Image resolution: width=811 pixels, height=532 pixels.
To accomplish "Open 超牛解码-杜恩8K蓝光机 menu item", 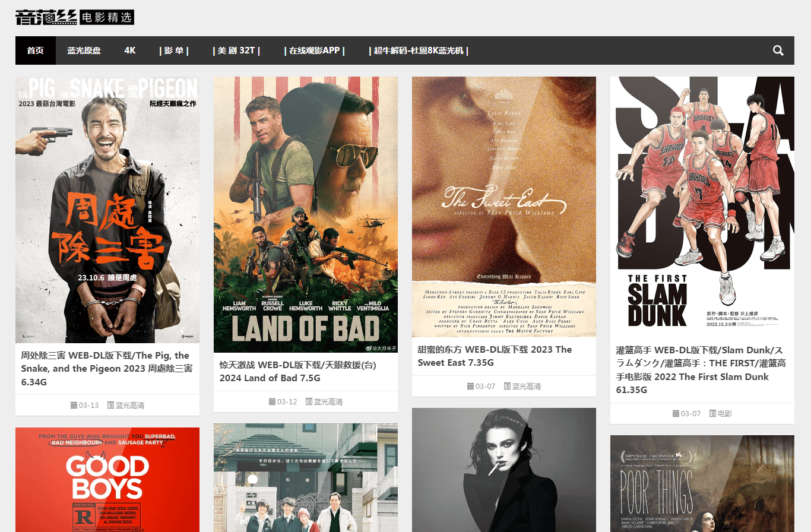I will point(419,50).
